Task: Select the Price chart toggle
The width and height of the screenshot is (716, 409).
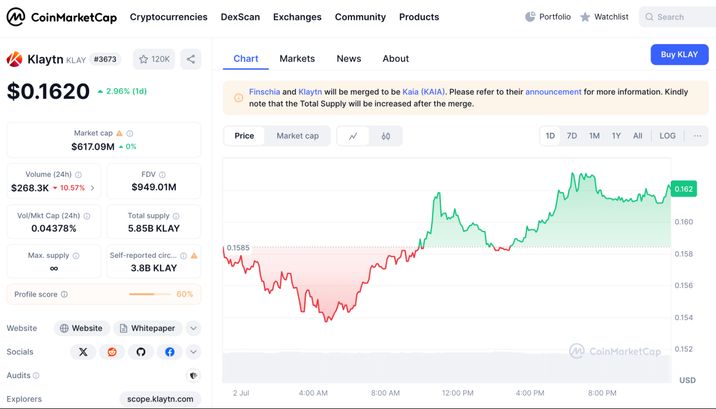Action: tap(244, 136)
